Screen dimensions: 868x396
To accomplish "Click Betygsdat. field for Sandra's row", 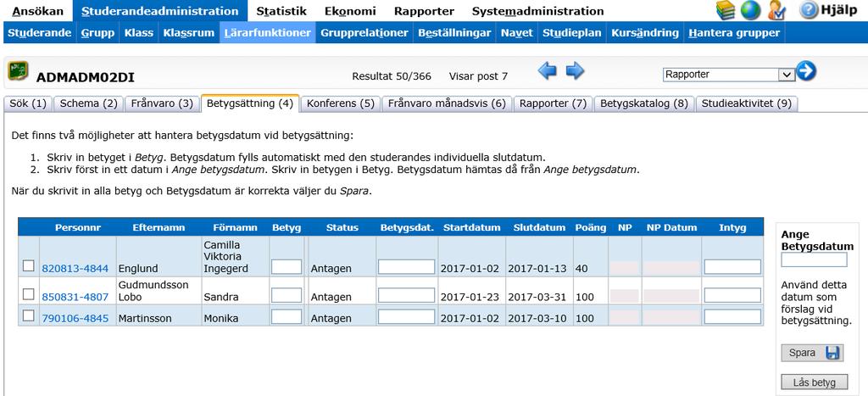I will (407, 295).
